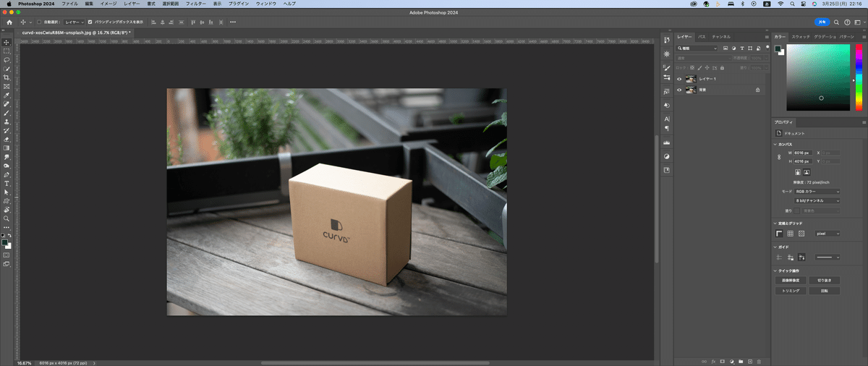Select the Move tool in the toolbar
The image size is (868, 366).
tap(7, 42)
